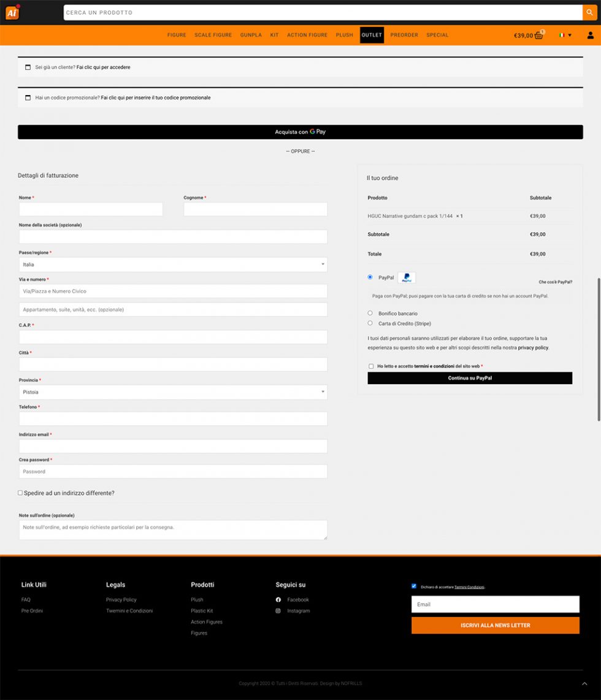This screenshot has height=700, width=601.
Task: Click the orange search magnifier button
Action: [589, 12]
